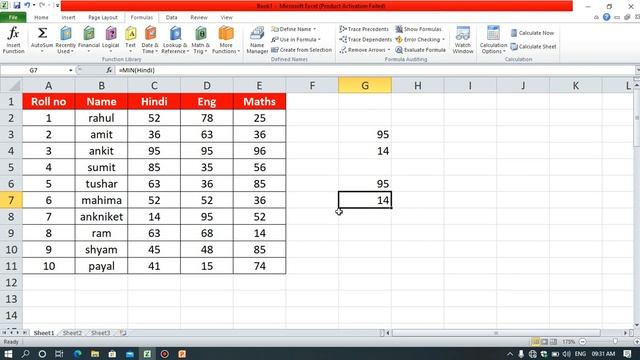Switch to the Review tab

(x=199, y=18)
